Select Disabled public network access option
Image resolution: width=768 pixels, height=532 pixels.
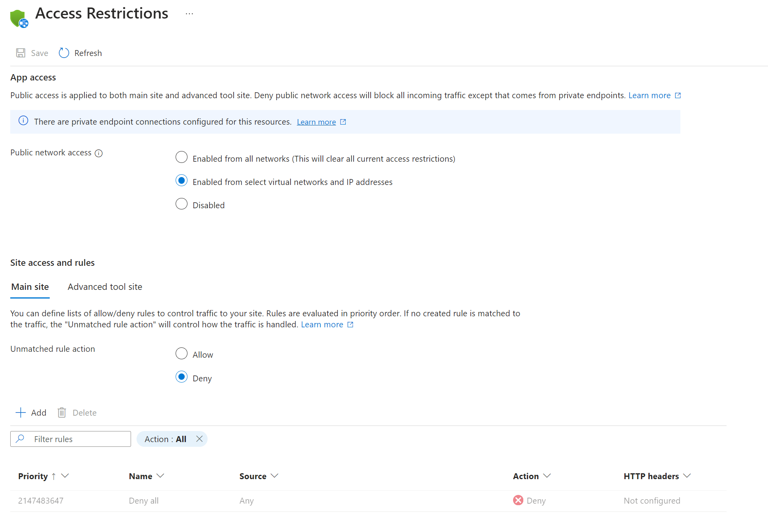[182, 204]
